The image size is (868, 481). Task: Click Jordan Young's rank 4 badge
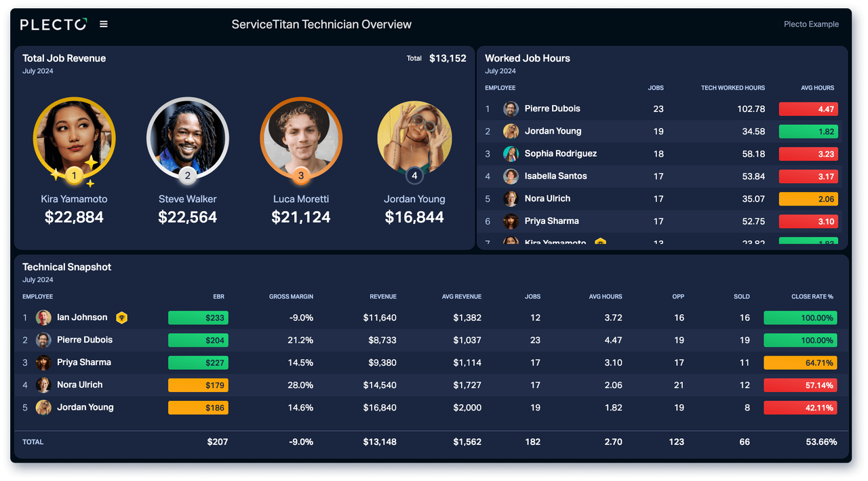click(x=414, y=176)
